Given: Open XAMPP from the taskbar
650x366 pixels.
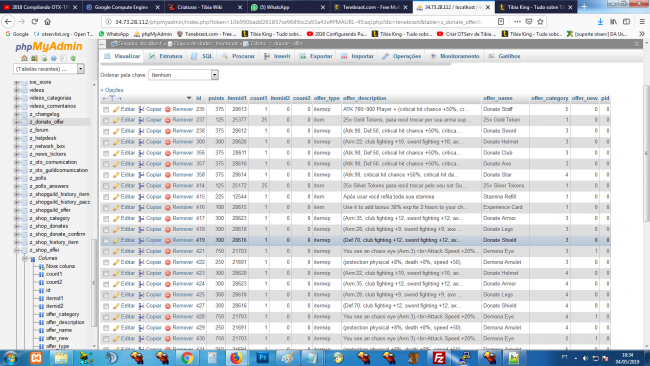Looking at the screenshot, I should pyautogui.click(x=36, y=358).
